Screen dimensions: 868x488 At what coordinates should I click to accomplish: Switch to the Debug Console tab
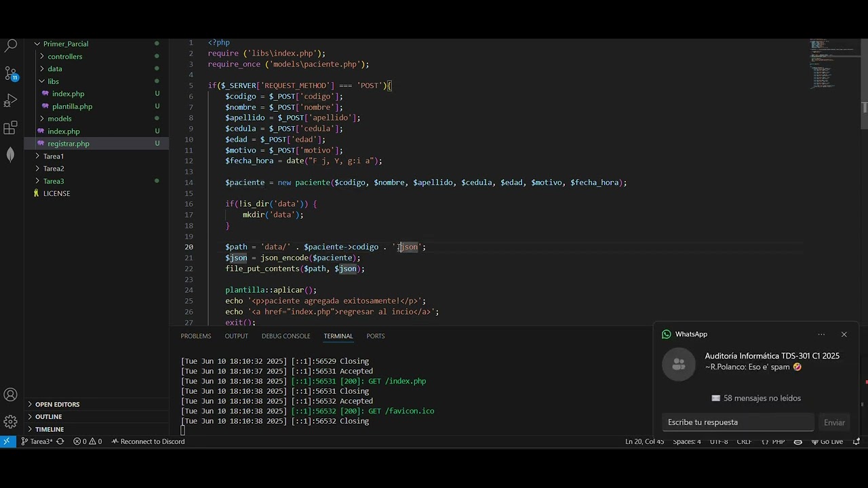click(285, 336)
